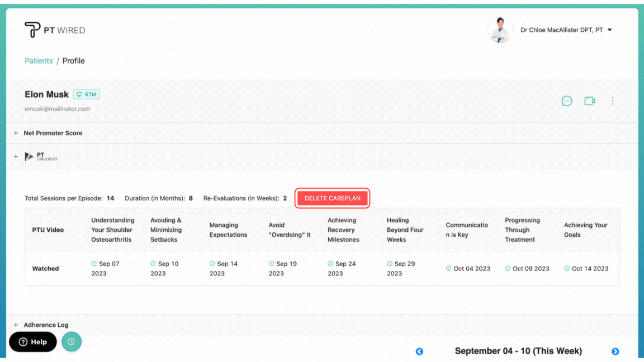644x362 pixels.
Task: Start a video call with the patient
Action: tap(589, 101)
